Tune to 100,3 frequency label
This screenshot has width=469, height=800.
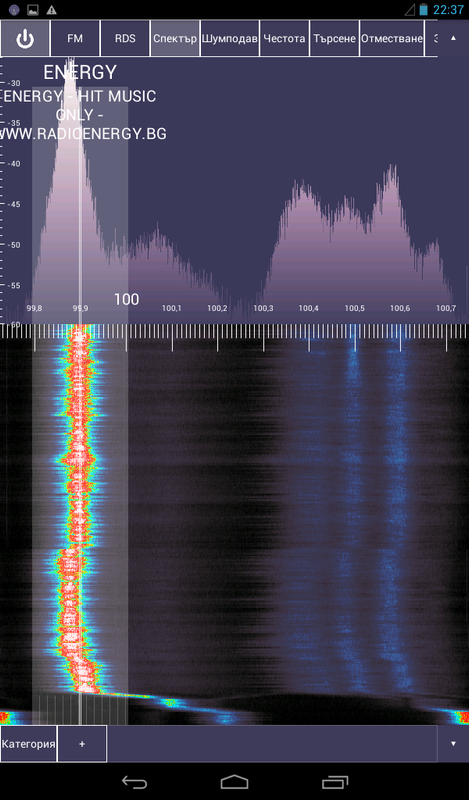pos(263,308)
